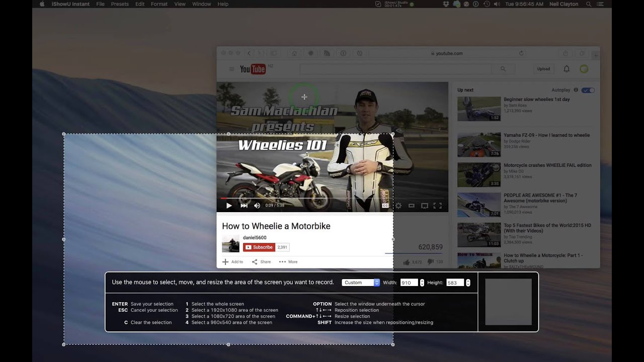Click Safari's forward arrow

coord(259,53)
